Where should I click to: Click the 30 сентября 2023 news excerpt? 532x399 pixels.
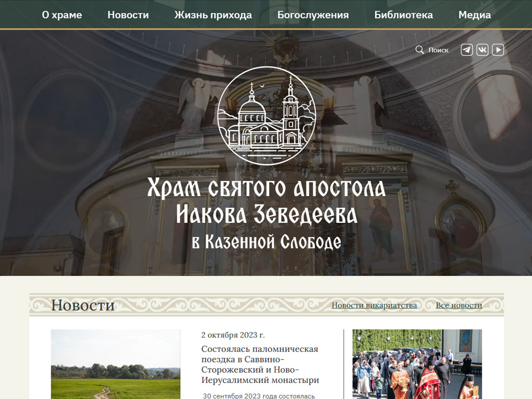coord(259,396)
